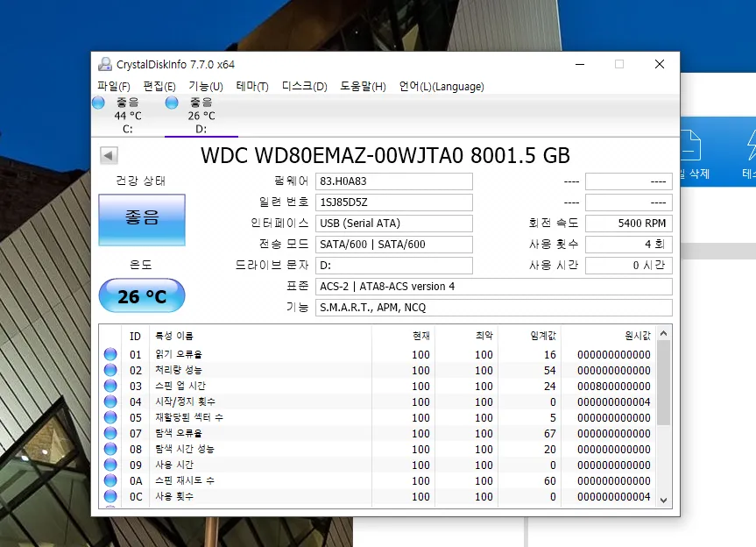Click the lightning icon in background window

click(752, 146)
